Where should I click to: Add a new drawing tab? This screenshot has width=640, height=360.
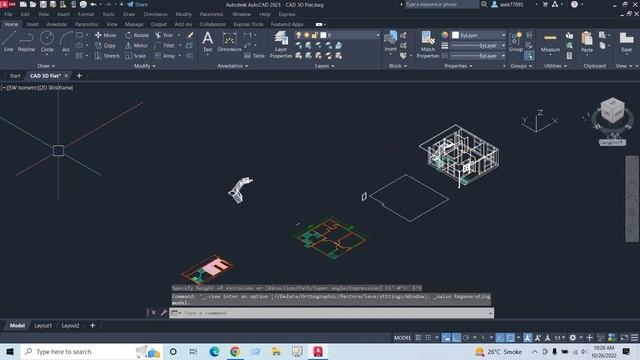point(79,76)
